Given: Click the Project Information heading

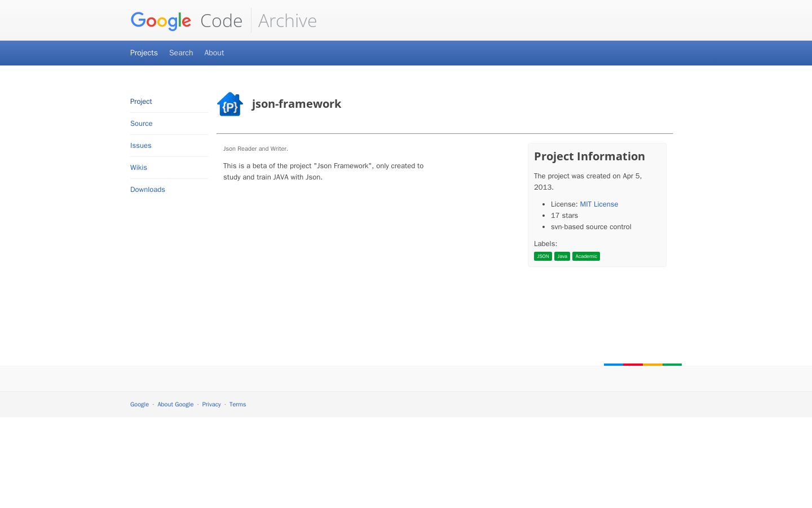Looking at the screenshot, I should coord(589,156).
